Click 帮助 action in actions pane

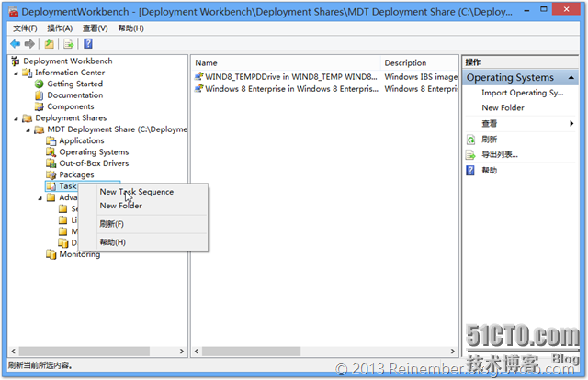point(489,171)
